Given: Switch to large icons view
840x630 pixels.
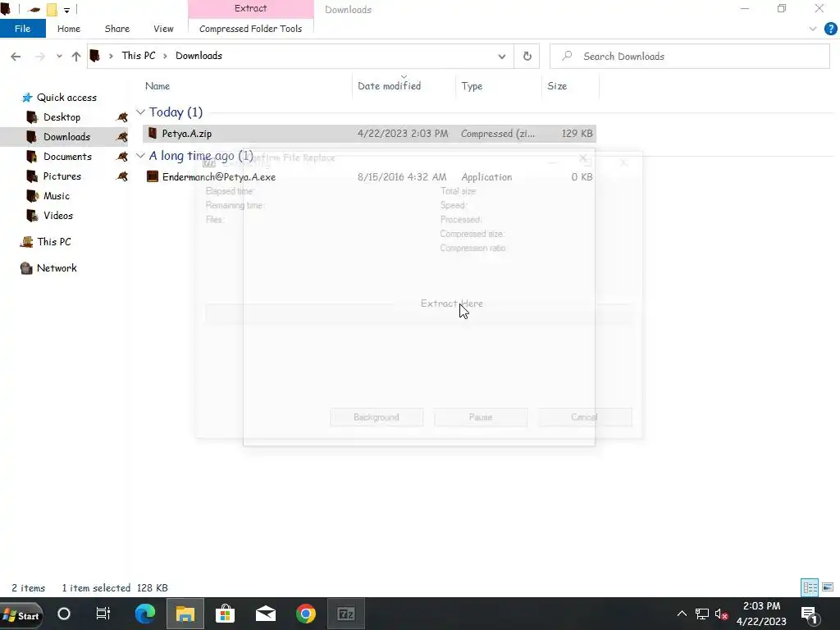Looking at the screenshot, I should click(828, 587).
